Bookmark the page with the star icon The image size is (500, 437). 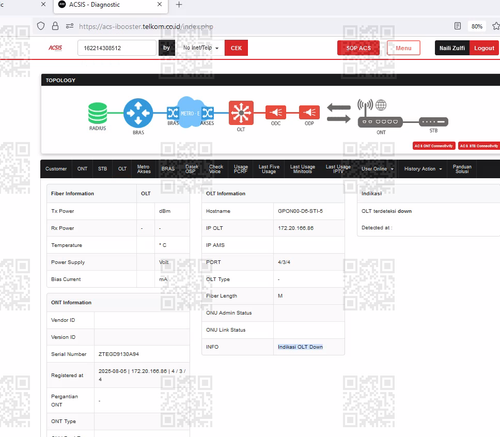click(x=496, y=26)
